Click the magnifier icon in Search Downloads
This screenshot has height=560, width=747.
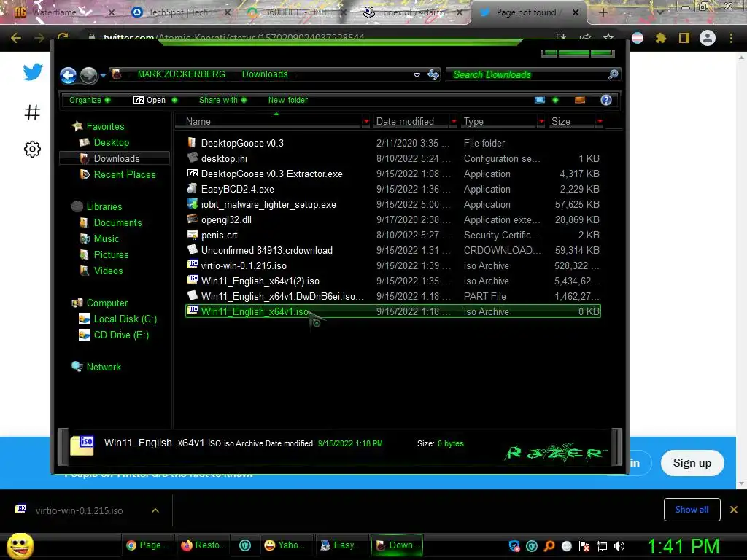(613, 74)
